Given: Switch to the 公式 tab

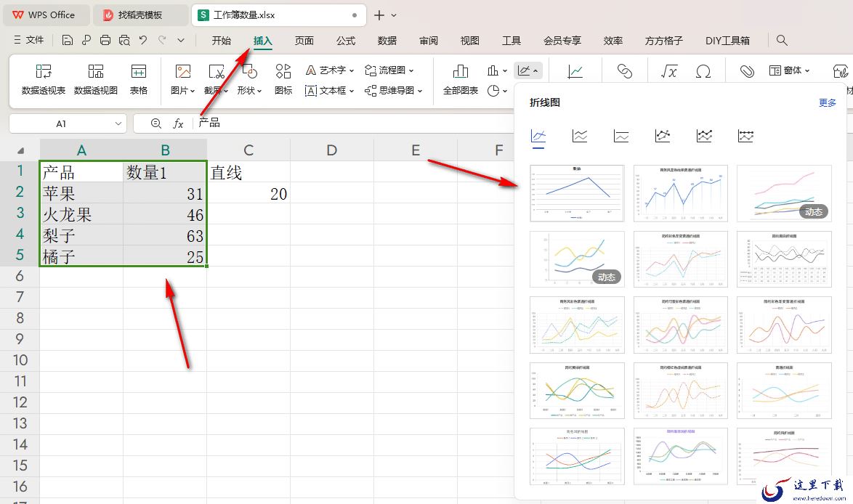Looking at the screenshot, I should 345,41.
